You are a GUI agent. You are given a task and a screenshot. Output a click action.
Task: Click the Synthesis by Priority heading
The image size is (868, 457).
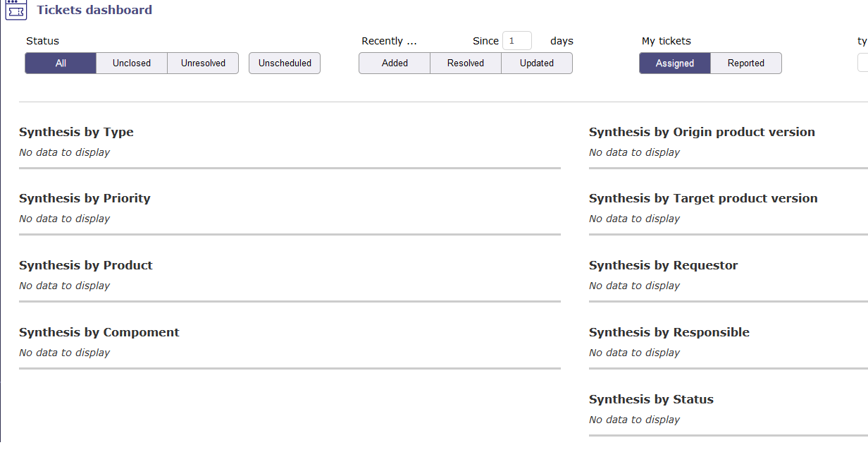(85, 198)
